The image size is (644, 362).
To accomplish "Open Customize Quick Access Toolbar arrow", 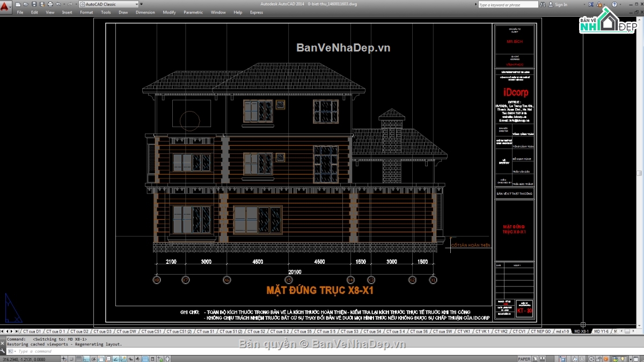I will point(141,4).
